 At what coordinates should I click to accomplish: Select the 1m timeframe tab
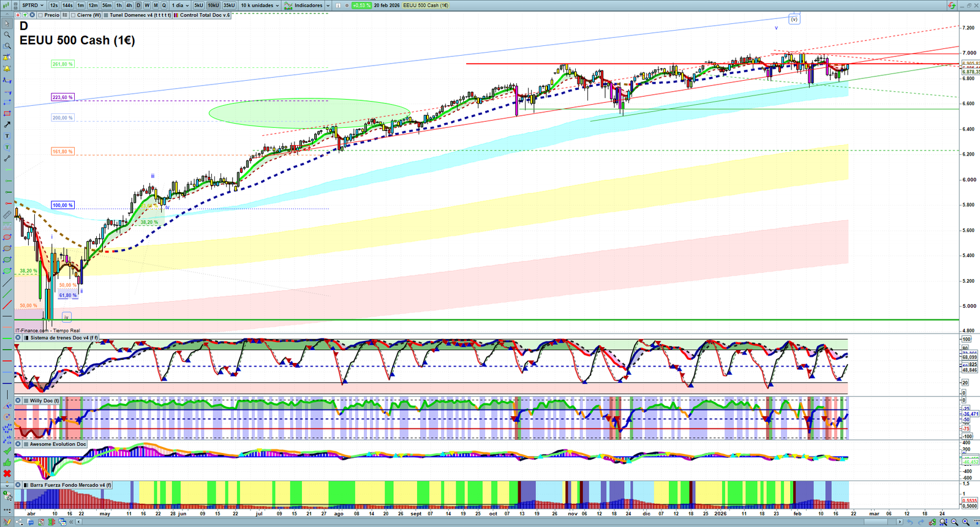[x=80, y=5]
